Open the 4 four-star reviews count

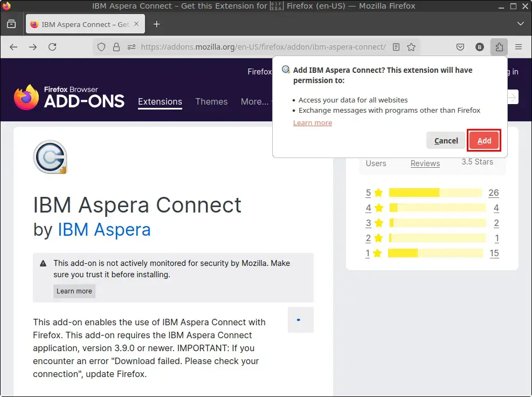[x=496, y=208]
